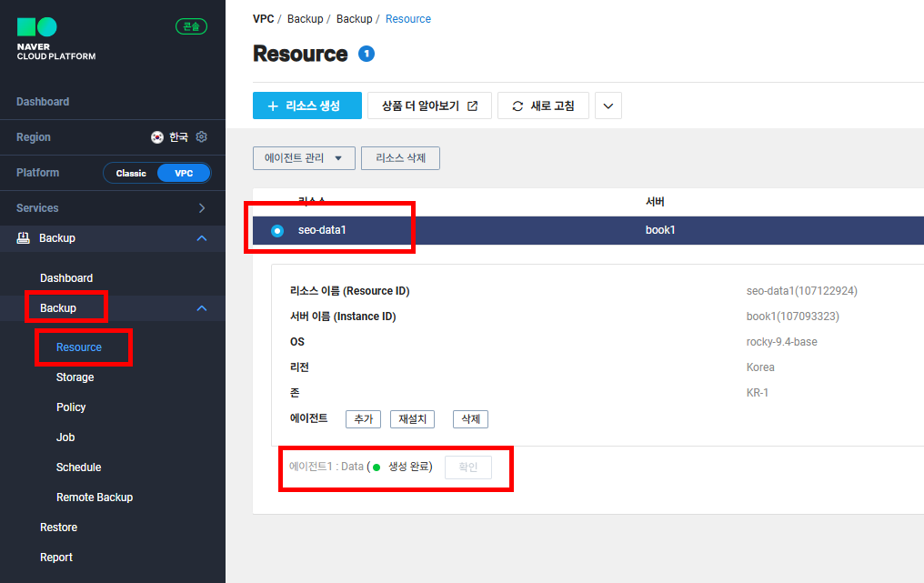This screenshot has width=924, height=583.
Task: Click the Naver Cloud Platform logo
Action: tap(56, 39)
